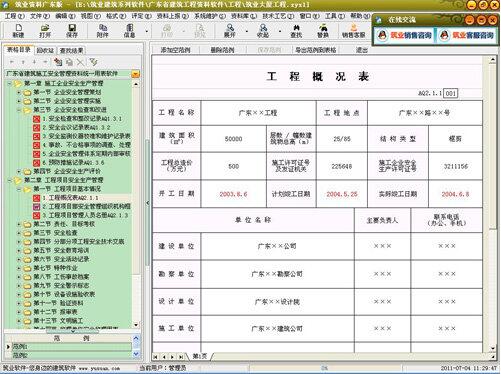Image resolution: width=501 pixels, height=374 pixels.
Task: Click the 广东××工程 project name cell
Action: [258, 113]
